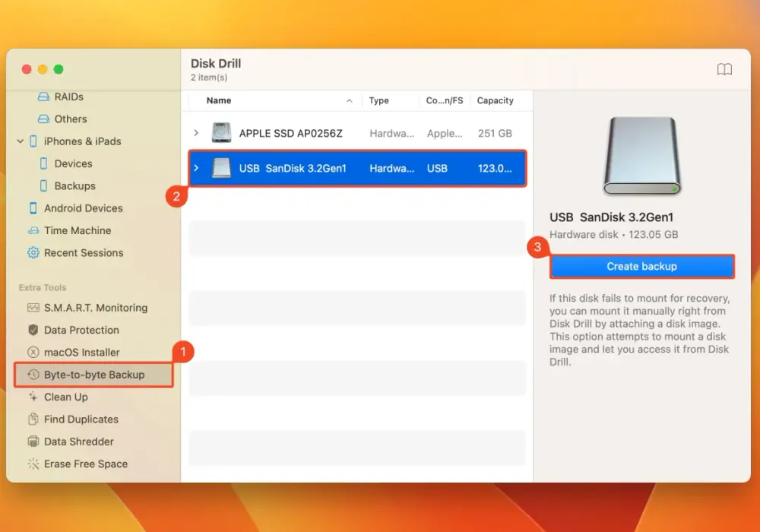The width and height of the screenshot is (760, 532).
Task: Sort by the Co...n/FS column header
Action: point(445,100)
